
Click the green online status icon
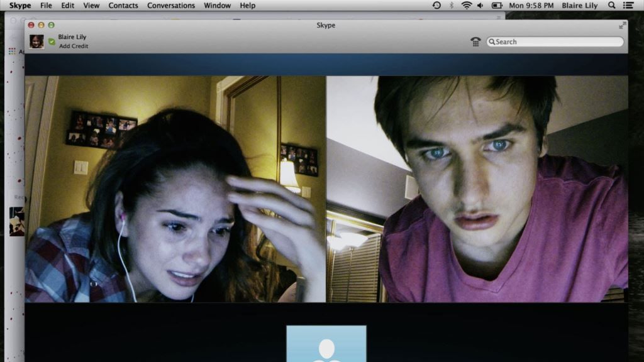pos(52,41)
